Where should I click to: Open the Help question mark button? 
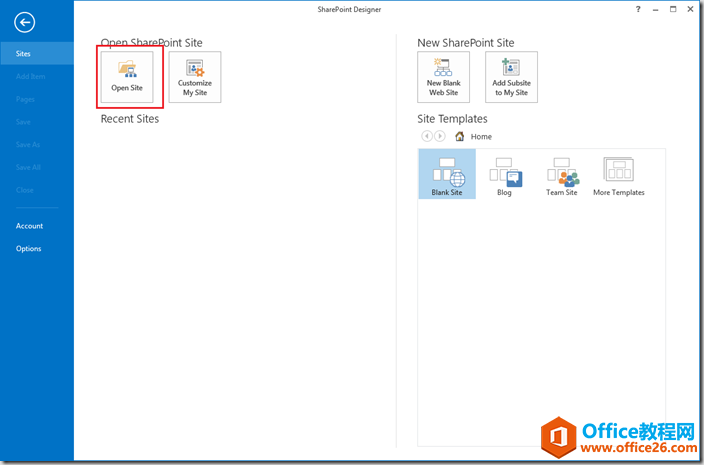638,9
